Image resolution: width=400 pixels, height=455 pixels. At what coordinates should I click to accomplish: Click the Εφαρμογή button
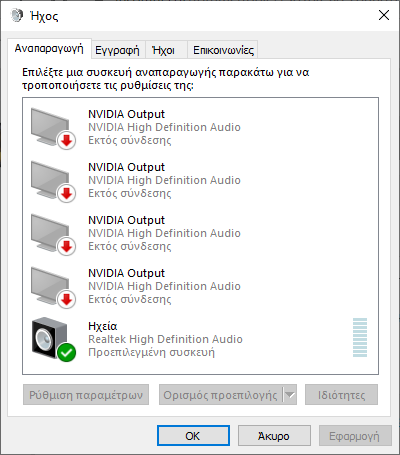tap(355, 436)
